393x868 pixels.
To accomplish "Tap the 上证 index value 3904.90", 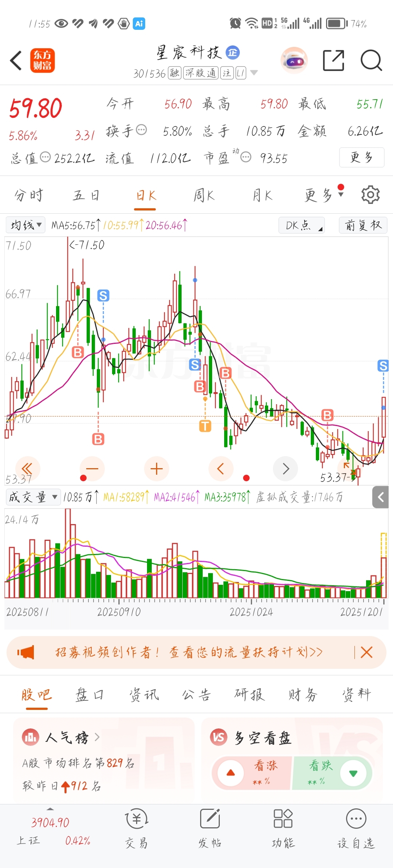I will (x=50, y=822).
